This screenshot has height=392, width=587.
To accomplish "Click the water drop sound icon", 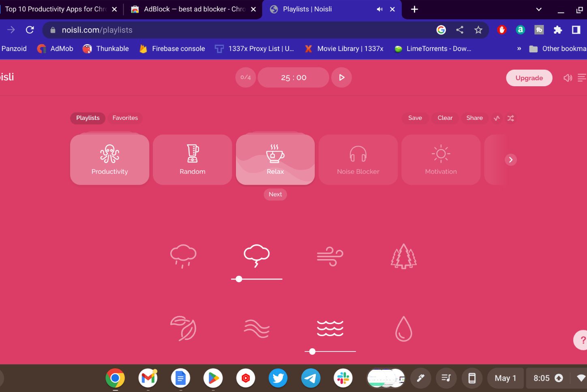I will 403,328.
